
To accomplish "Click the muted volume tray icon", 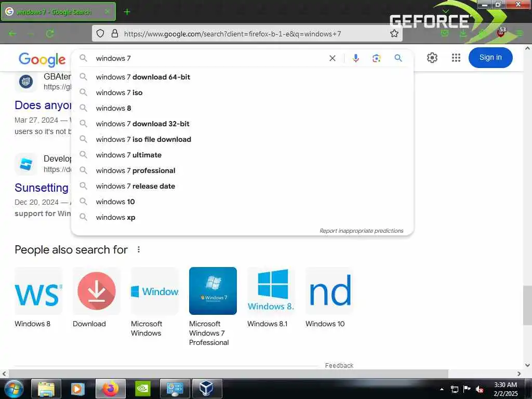I will tap(480, 389).
